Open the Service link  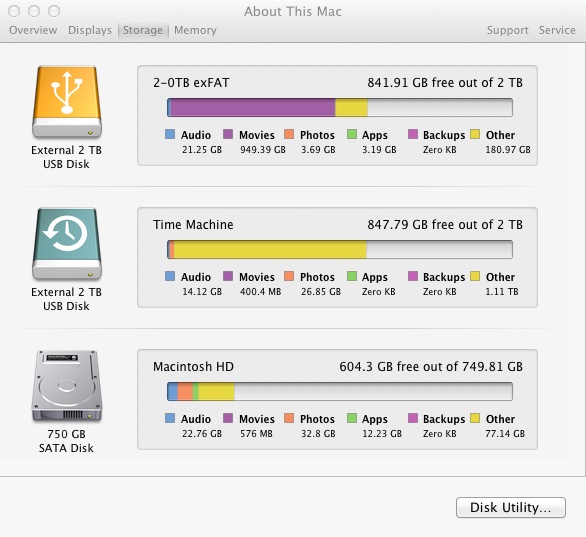(x=557, y=30)
